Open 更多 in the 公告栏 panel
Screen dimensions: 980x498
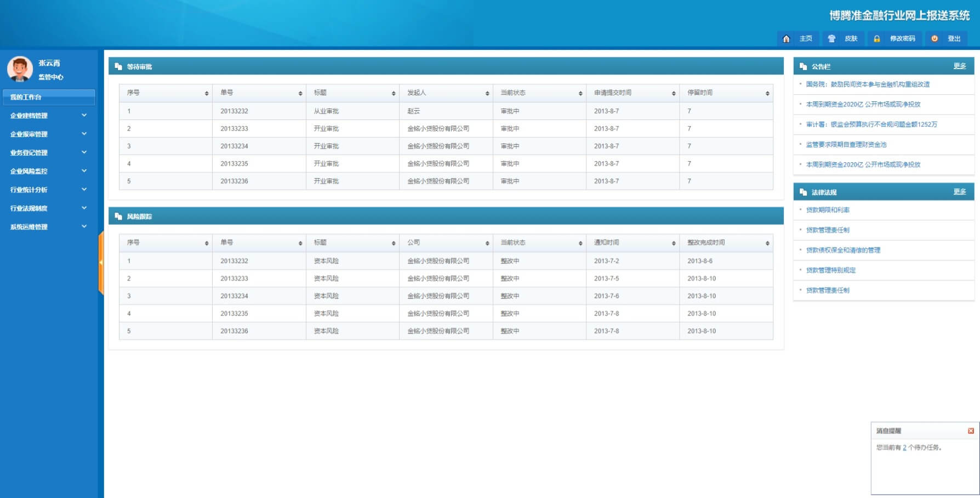coord(959,66)
